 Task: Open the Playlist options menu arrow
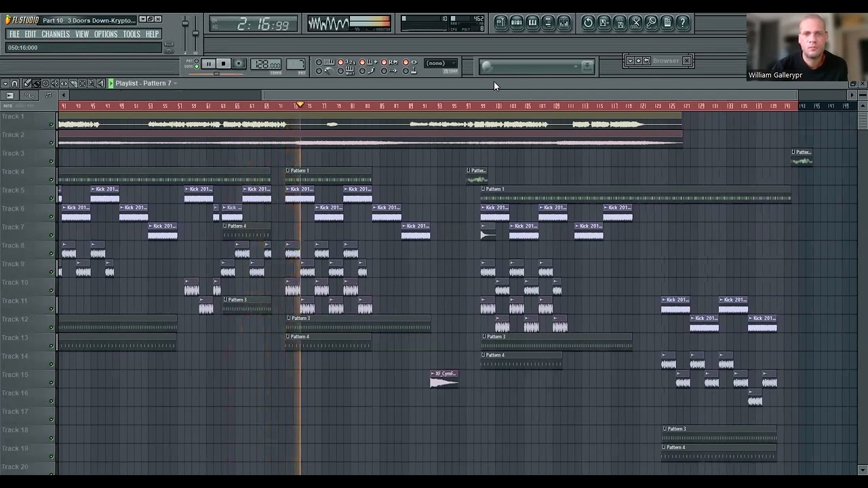pyautogui.click(x=5, y=83)
